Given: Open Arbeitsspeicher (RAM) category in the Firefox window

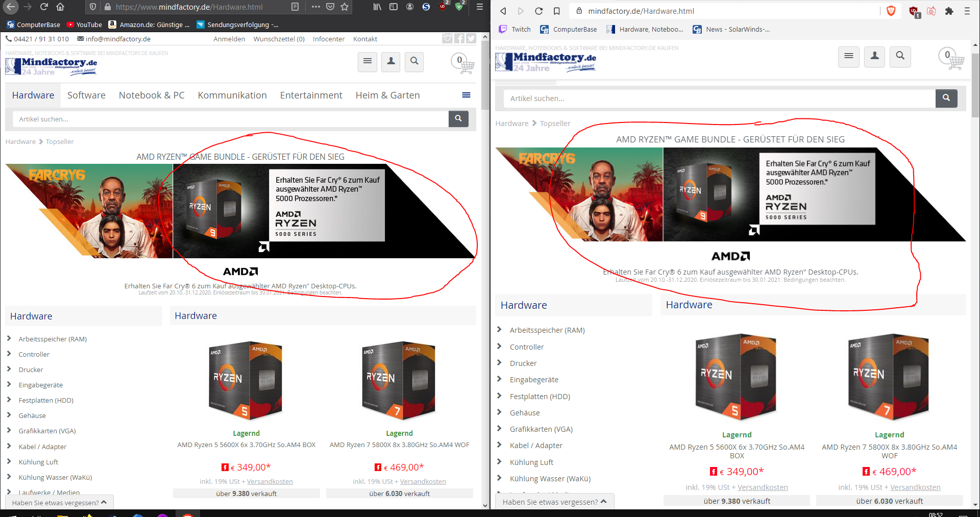Looking at the screenshot, I should (x=53, y=339).
